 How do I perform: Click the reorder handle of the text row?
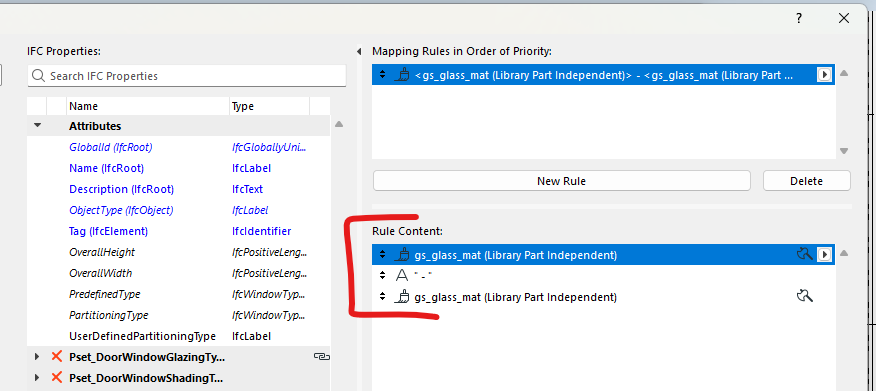[x=383, y=275]
